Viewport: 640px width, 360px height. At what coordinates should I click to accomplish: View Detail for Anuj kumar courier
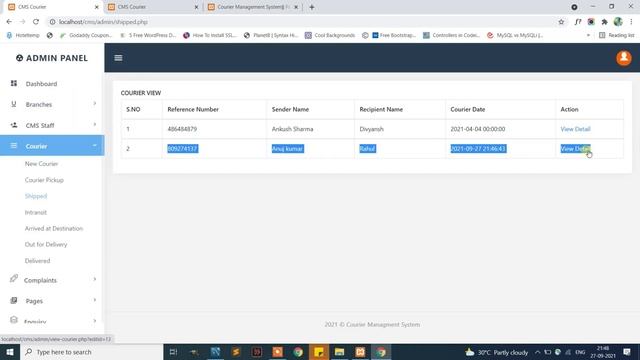(x=575, y=149)
